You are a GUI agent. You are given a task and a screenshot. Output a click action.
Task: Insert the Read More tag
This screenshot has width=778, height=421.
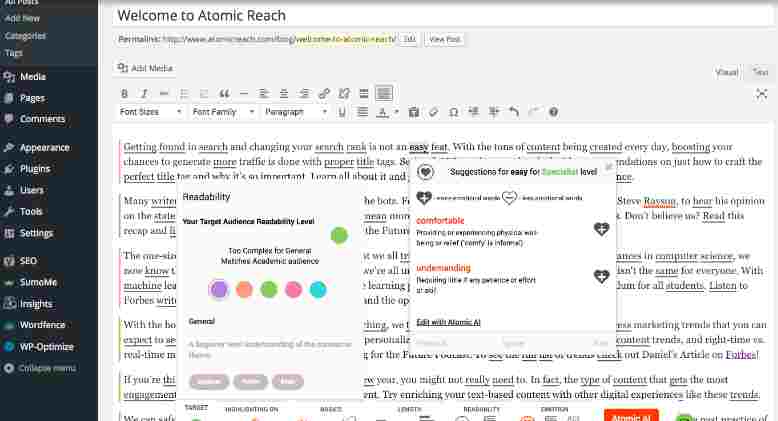pos(364,93)
